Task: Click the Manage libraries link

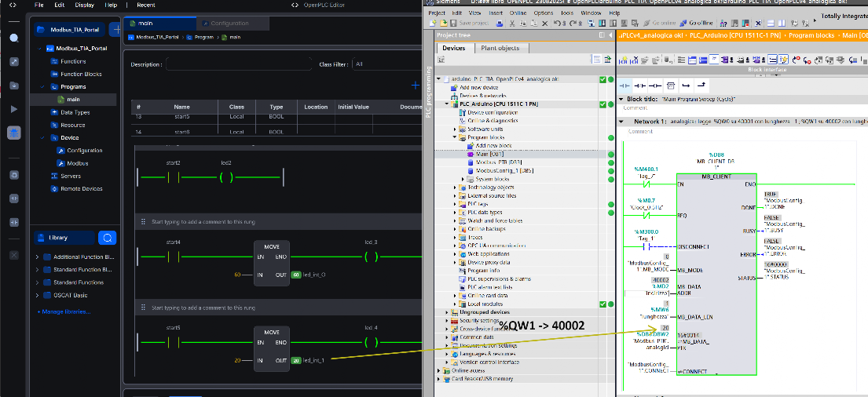Action: [64, 311]
